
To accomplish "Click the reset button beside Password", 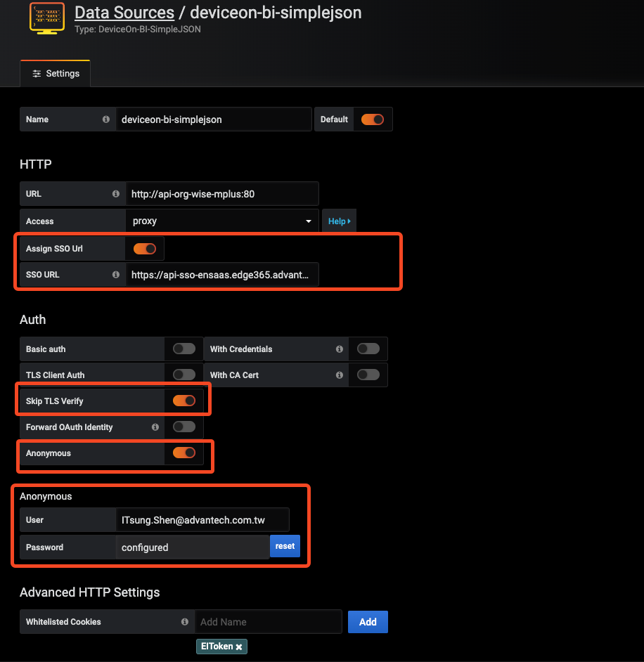I will tap(285, 545).
